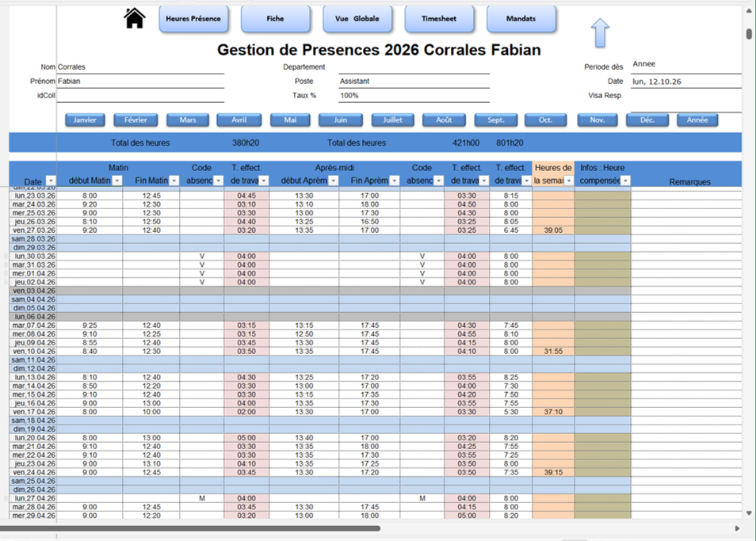Show the full Année view button
The width and height of the screenshot is (756, 541).
tap(697, 120)
